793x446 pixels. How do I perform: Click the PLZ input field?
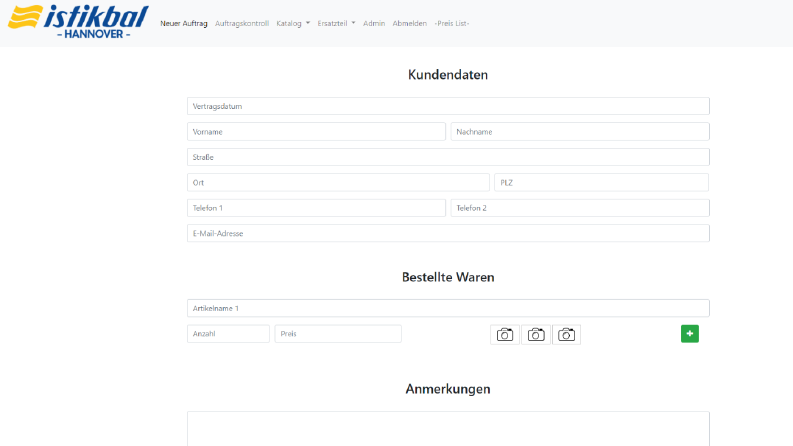click(x=601, y=183)
